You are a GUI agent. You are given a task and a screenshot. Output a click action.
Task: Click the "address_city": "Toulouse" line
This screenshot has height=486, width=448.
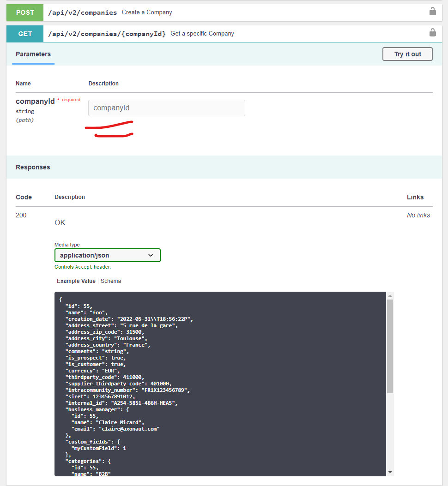106,338
